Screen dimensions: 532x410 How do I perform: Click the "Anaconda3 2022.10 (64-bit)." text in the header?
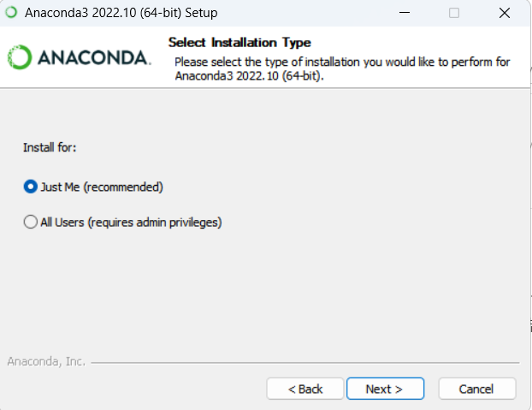tap(254, 75)
